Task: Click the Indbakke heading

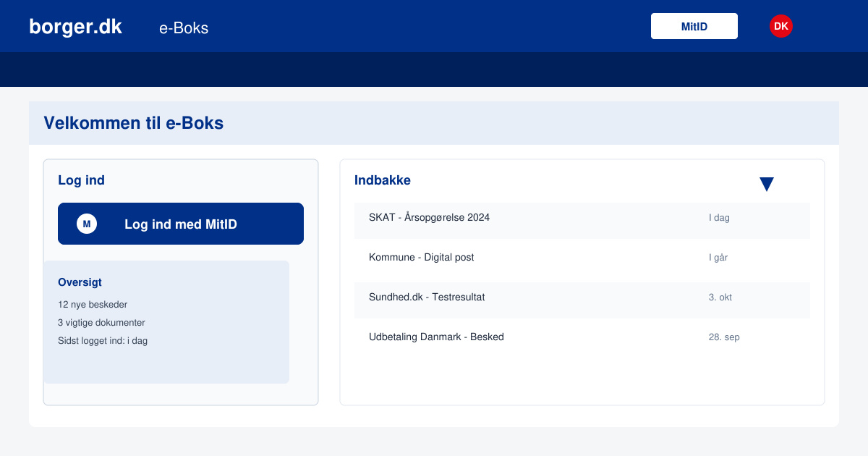Action: pyautogui.click(x=383, y=180)
